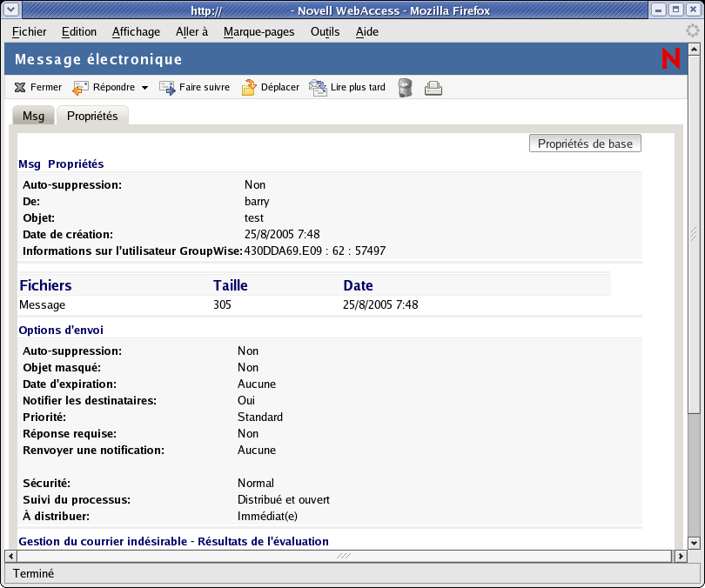Viewport: 705px width, 588px height.
Task: Click the printer icon
Action: coord(433,88)
